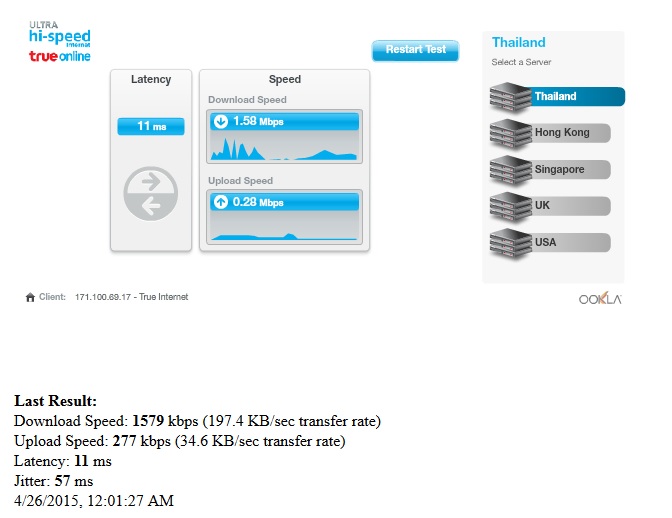The height and width of the screenshot is (518, 672).
Task: Click the client IP 171.100.69.17 text
Action: (103, 297)
